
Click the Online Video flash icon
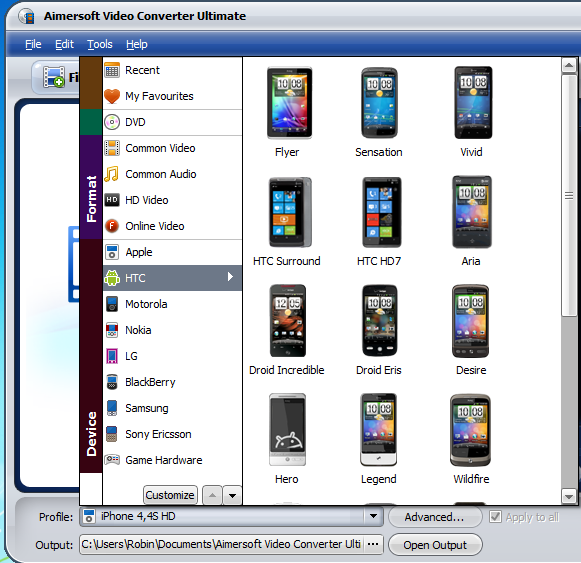click(x=112, y=226)
